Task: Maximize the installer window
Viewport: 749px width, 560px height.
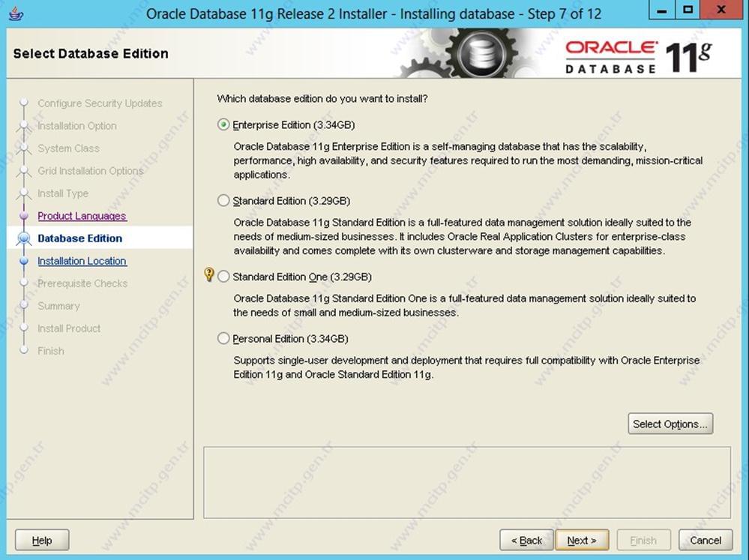Action: pos(688,10)
